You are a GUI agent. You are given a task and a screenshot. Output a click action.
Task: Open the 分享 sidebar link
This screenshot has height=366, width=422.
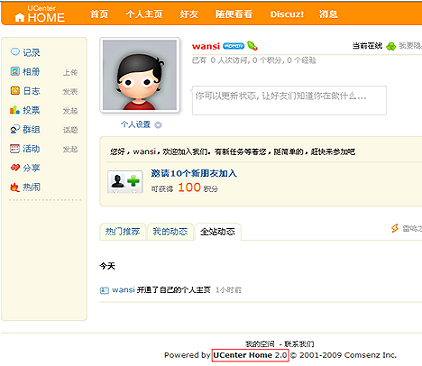(31, 168)
